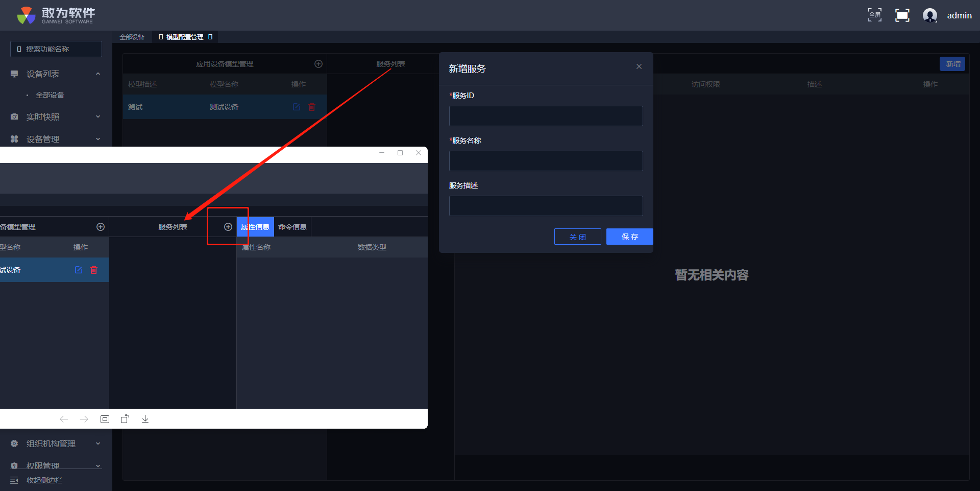
Task: Click 保存 to save the new service
Action: [630, 237]
